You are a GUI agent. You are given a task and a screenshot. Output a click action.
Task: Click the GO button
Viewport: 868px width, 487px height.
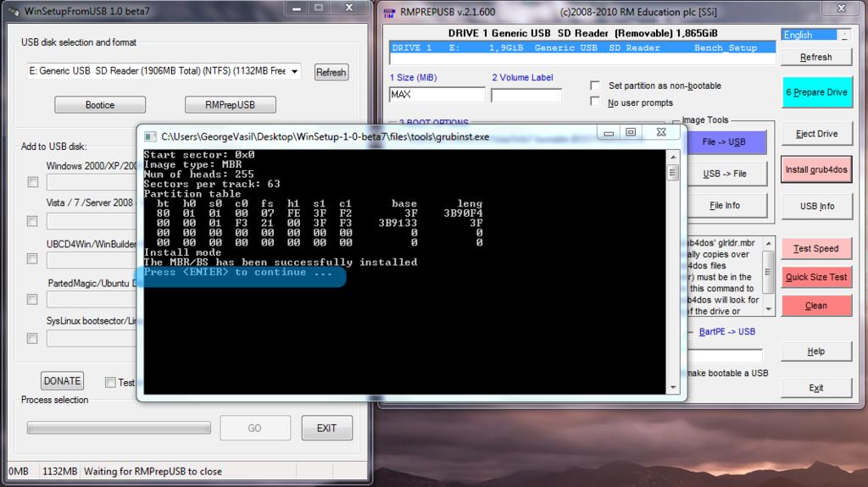pyautogui.click(x=254, y=428)
